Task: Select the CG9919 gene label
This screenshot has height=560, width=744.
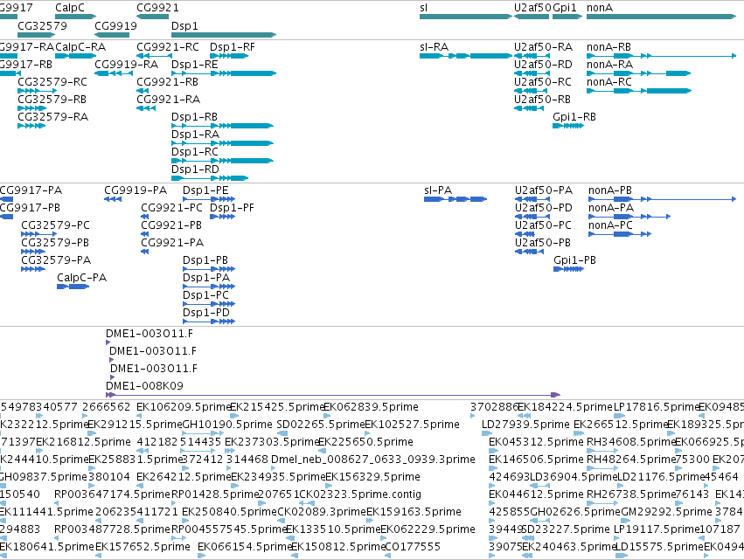Action: 115,25
